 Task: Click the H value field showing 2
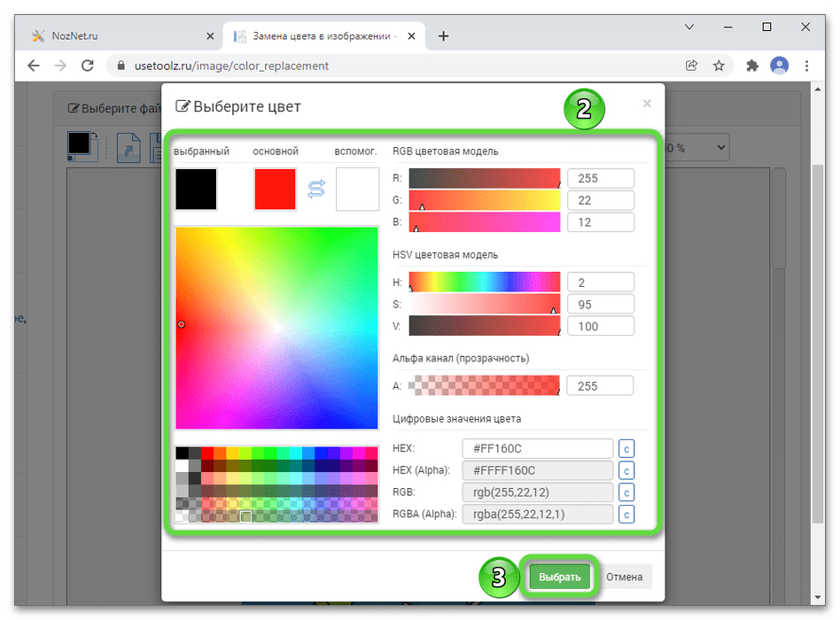point(601,283)
